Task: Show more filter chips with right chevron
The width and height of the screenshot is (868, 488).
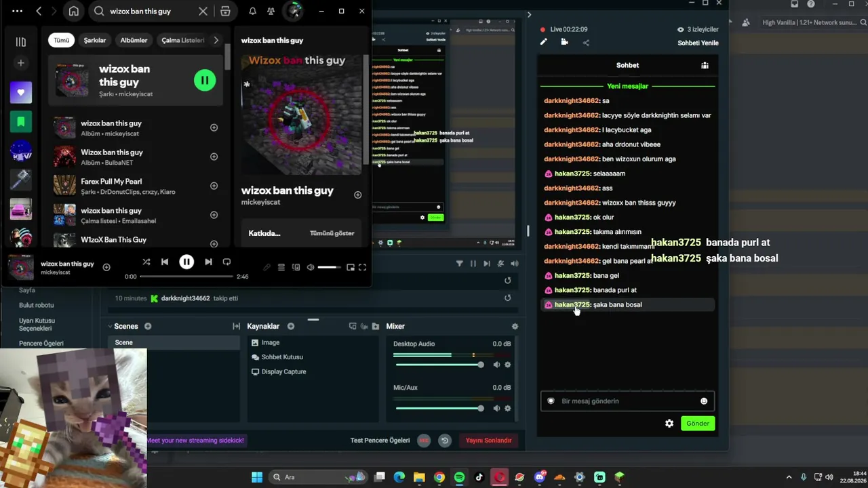Action: click(x=216, y=40)
